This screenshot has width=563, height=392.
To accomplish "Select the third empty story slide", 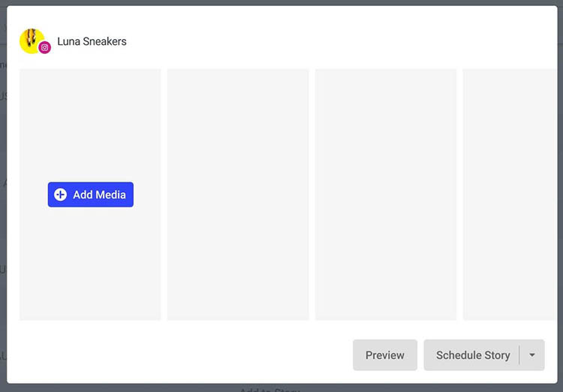I will 386,194.
